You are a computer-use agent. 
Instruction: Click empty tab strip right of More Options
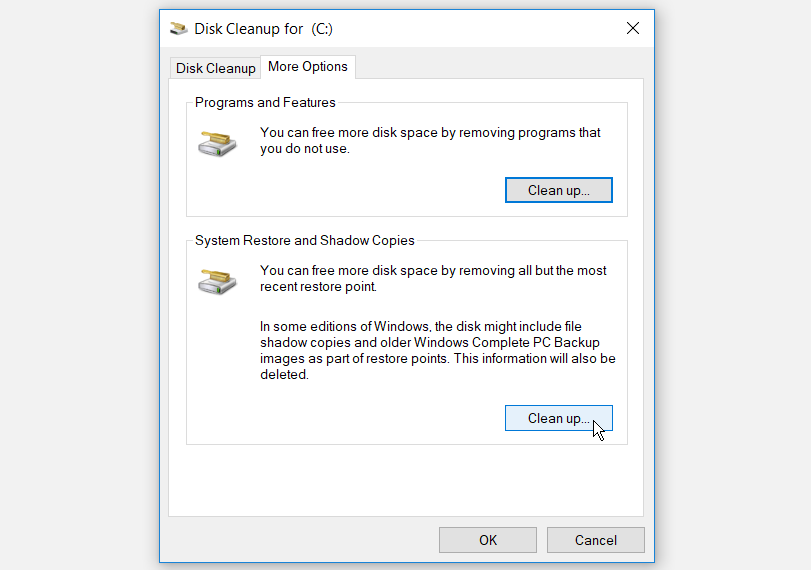(500, 67)
